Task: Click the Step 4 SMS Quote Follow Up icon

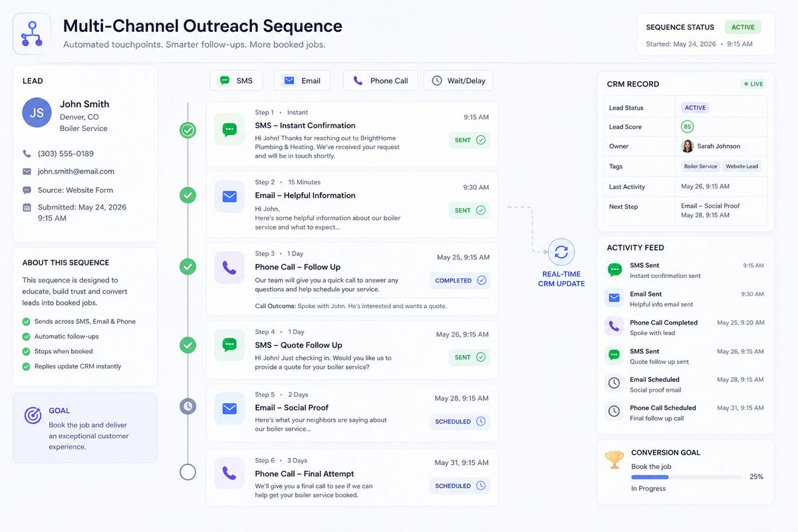Action: click(x=229, y=345)
